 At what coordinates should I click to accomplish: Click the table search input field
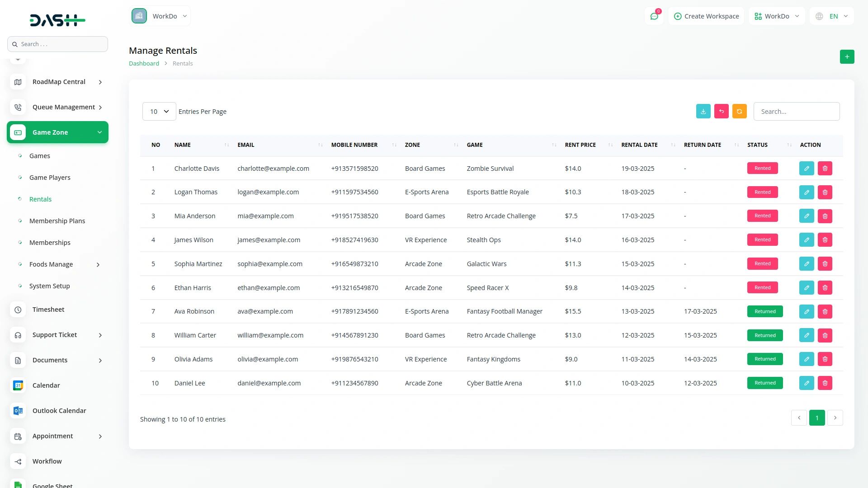pos(796,112)
